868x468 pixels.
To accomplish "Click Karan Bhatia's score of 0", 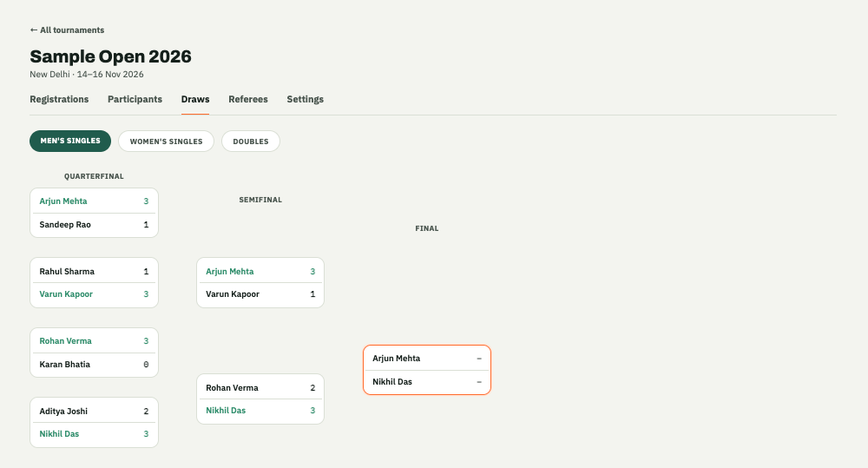I will click(x=146, y=365).
